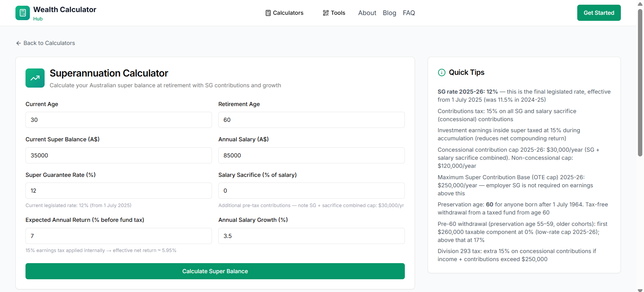Go to the About page

point(367,13)
